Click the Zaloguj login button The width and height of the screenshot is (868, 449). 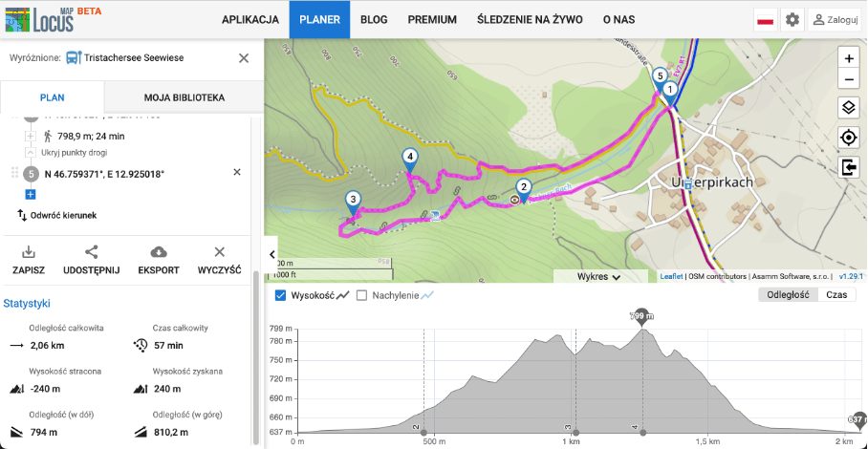coord(835,19)
